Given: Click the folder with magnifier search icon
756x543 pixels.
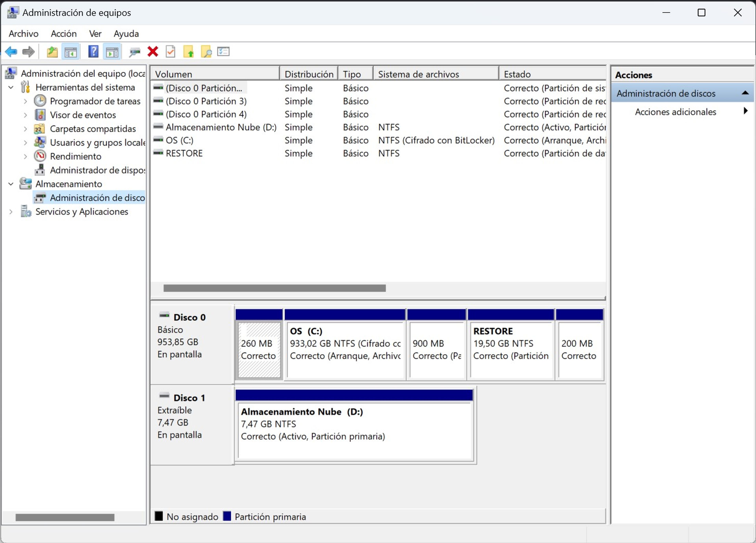Looking at the screenshot, I should point(206,52).
